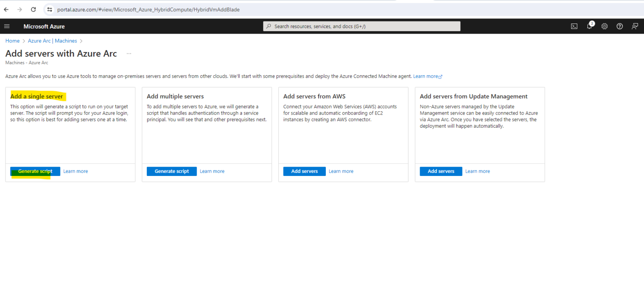644x304 pixels.
Task: Launch Cloud Shell from the top bar
Action: 574,26
